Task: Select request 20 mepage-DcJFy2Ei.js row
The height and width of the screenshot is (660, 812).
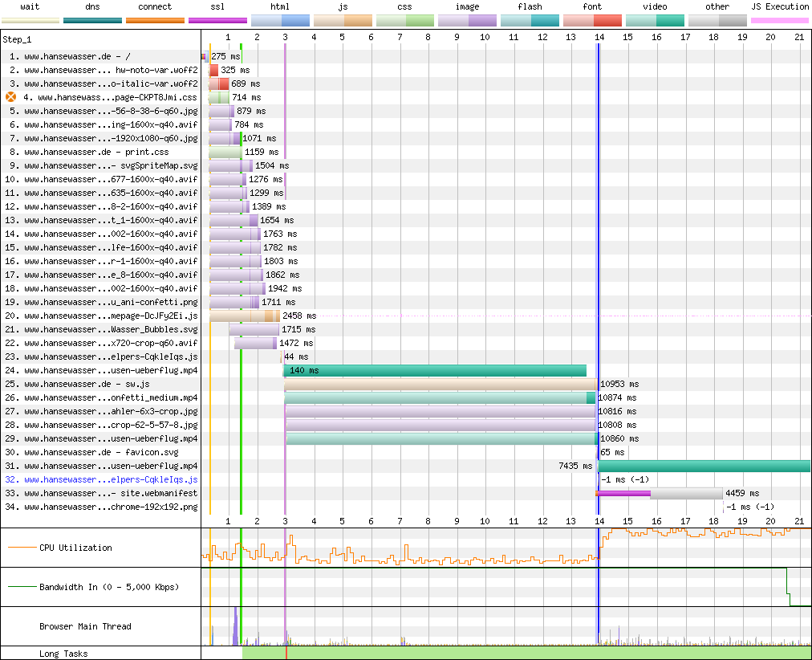Action: click(100, 316)
